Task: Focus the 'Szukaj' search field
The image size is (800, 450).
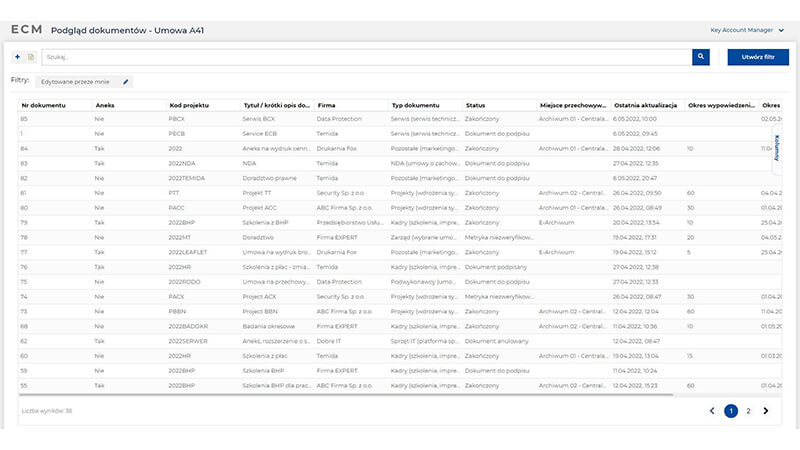Action: coord(367,57)
